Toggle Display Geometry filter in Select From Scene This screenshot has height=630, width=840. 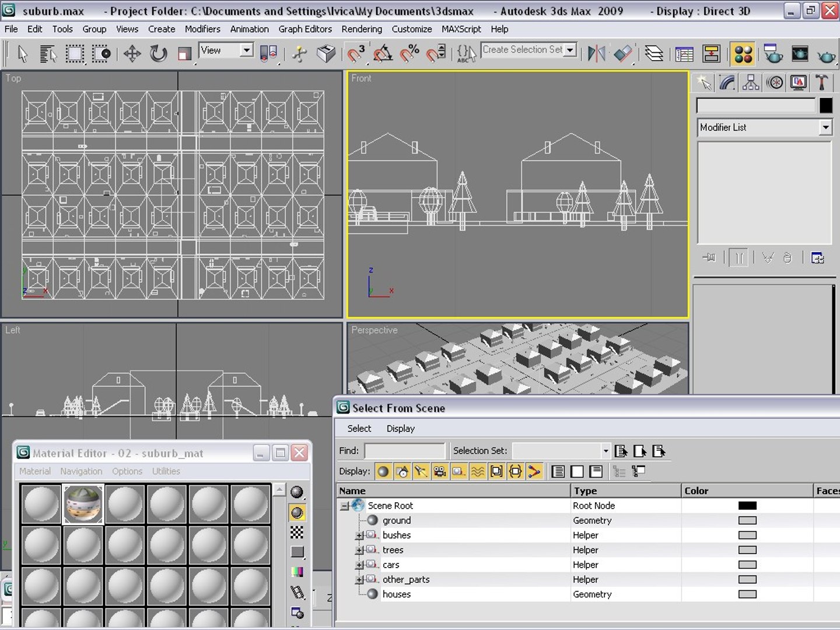[383, 471]
